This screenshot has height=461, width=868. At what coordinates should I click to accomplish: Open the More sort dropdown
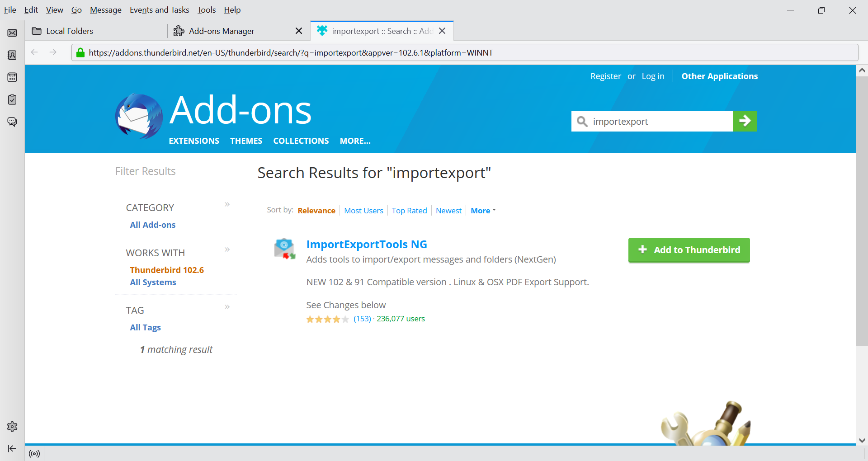[483, 211]
